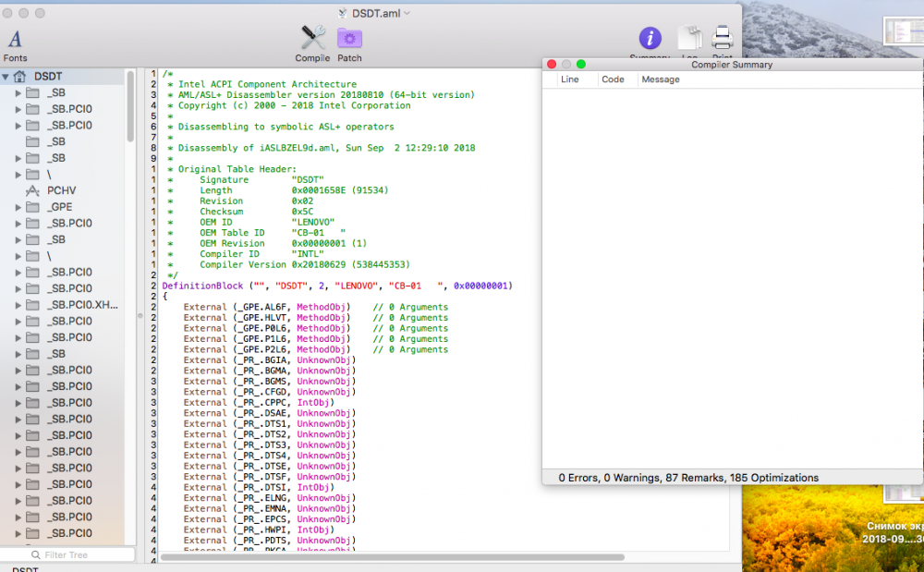
Task: Click the Print printer icon
Action: tap(722, 38)
